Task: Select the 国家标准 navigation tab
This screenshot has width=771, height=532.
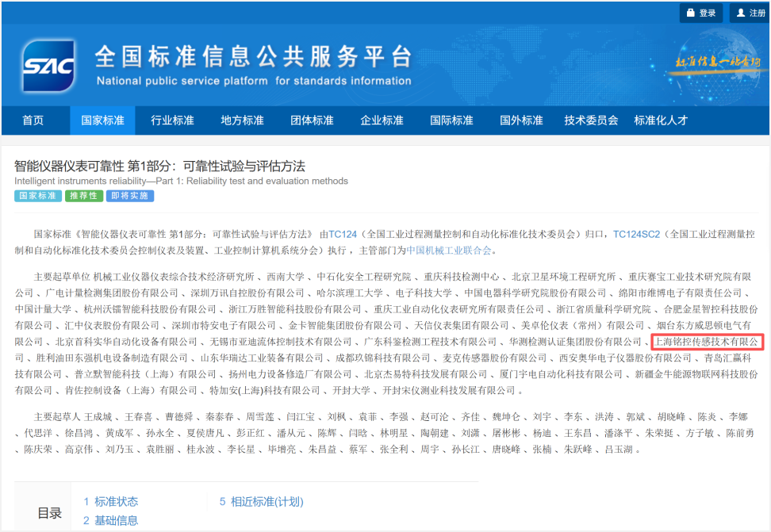Action: pos(102,121)
